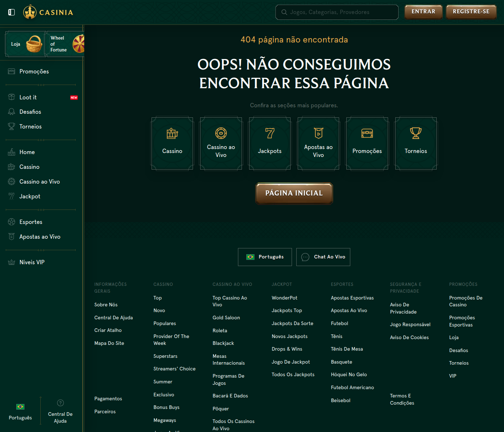Viewport: 504px width, 432px height.
Task: Open the Pagamentos footer link
Action: click(x=108, y=399)
